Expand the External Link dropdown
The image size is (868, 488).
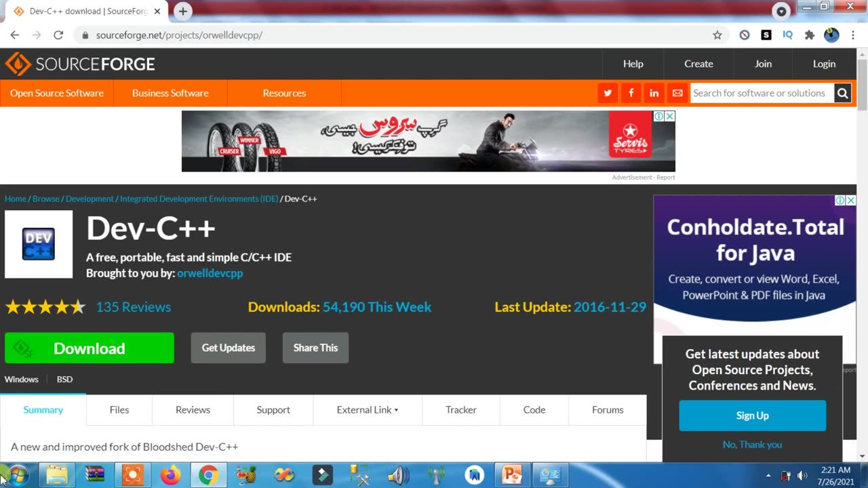pos(368,410)
